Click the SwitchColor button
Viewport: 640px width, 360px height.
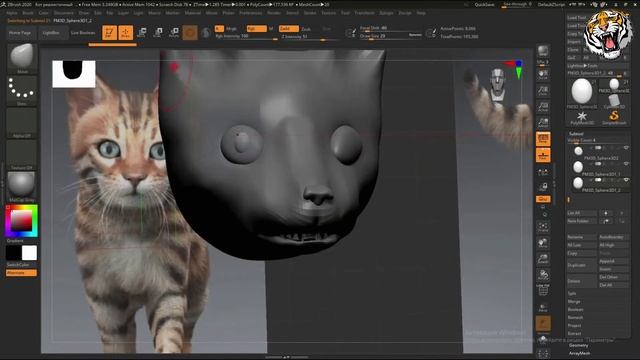pyautogui.click(x=19, y=265)
